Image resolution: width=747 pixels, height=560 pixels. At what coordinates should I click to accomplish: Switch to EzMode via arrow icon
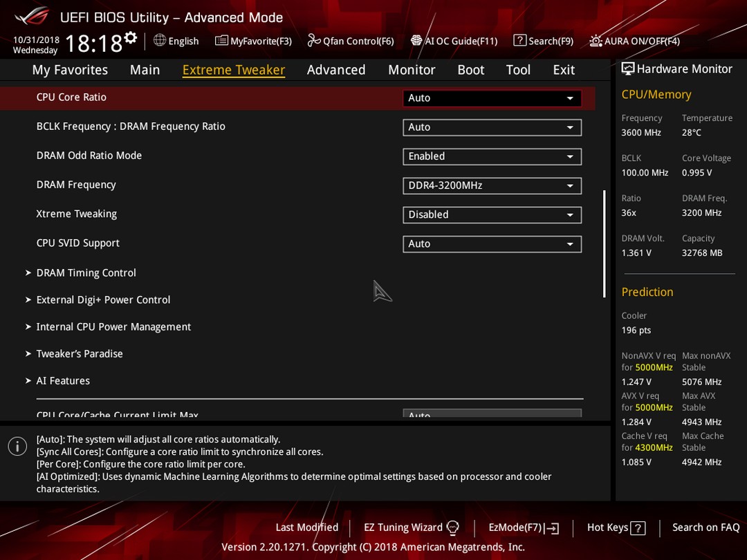click(x=552, y=528)
